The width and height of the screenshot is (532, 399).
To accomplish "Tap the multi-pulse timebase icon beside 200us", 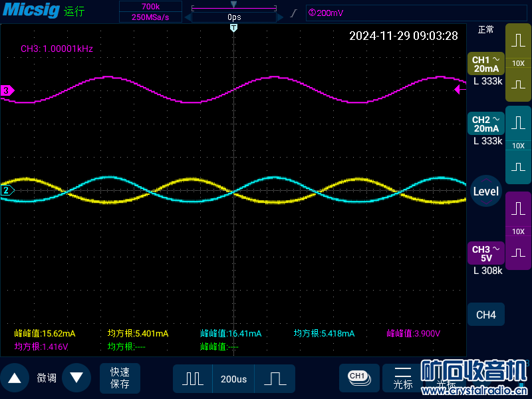I will pyautogui.click(x=193, y=378).
